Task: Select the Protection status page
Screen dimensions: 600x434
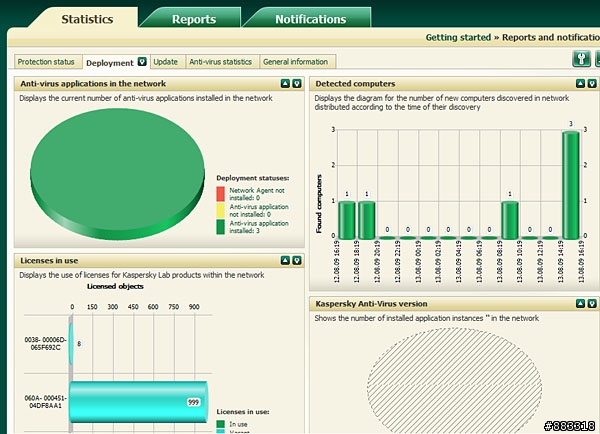Action: pyautogui.click(x=46, y=62)
